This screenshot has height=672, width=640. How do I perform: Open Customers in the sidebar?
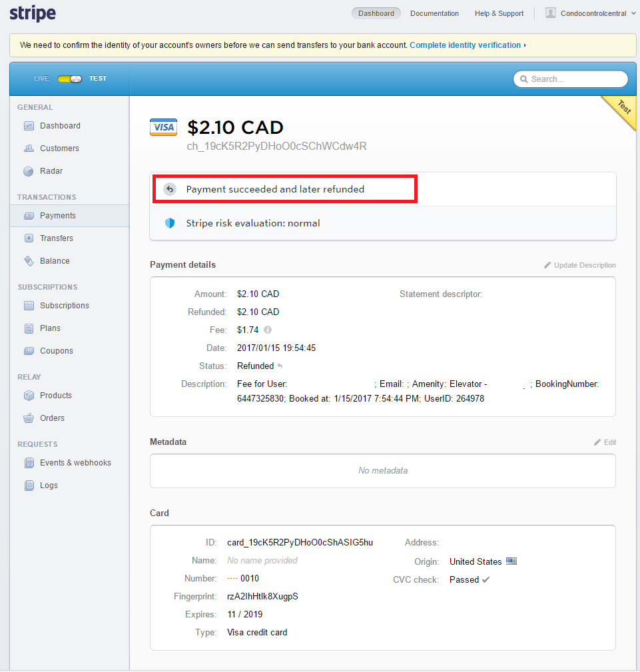pyautogui.click(x=59, y=149)
